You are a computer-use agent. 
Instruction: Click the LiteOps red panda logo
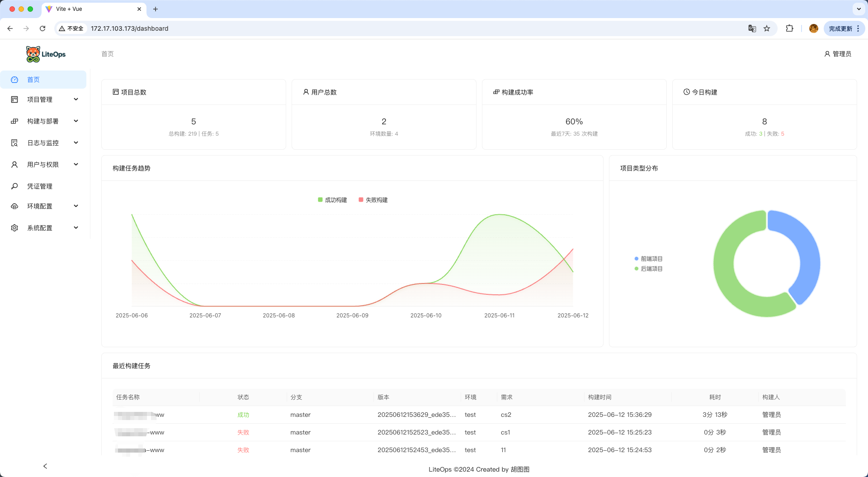pyautogui.click(x=33, y=54)
